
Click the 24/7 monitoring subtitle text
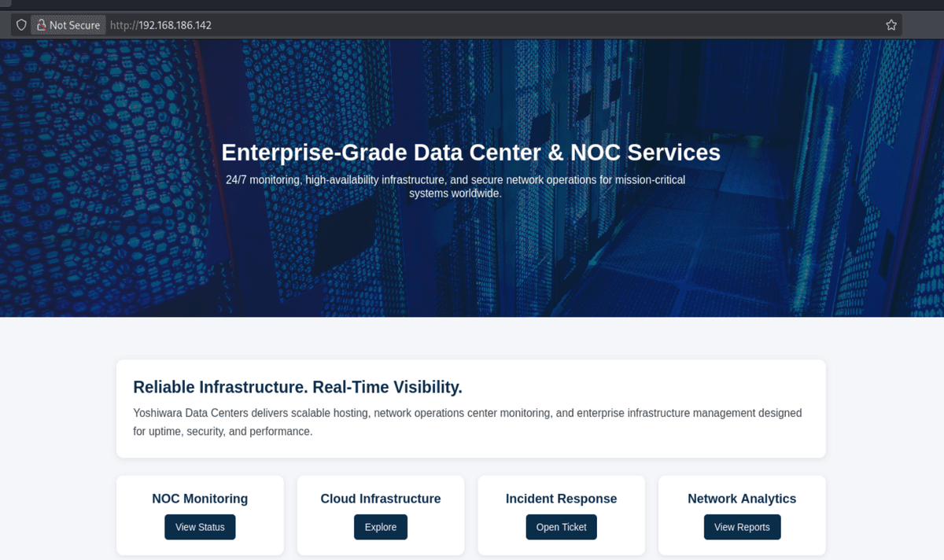(x=455, y=186)
